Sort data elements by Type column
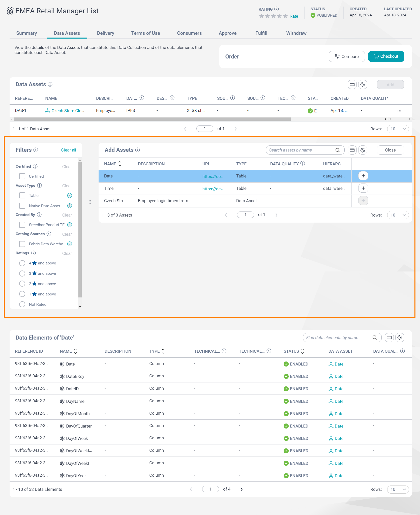 tap(163, 351)
